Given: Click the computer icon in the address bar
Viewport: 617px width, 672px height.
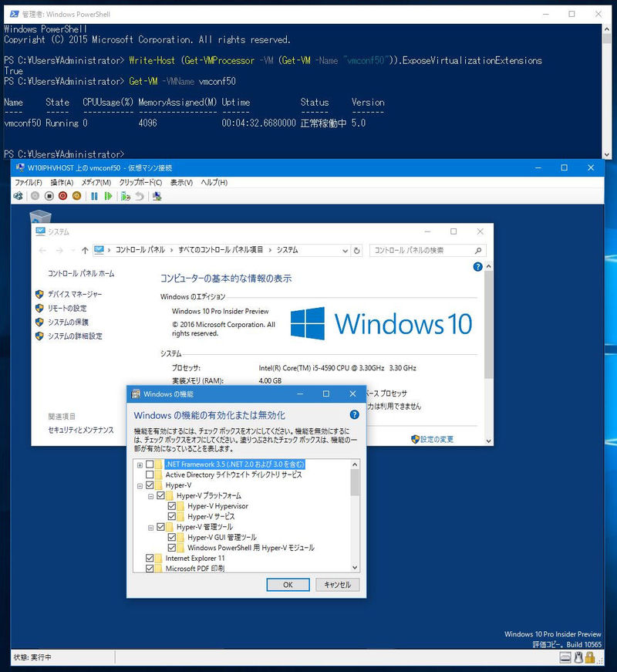Looking at the screenshot, I should 99,250.
